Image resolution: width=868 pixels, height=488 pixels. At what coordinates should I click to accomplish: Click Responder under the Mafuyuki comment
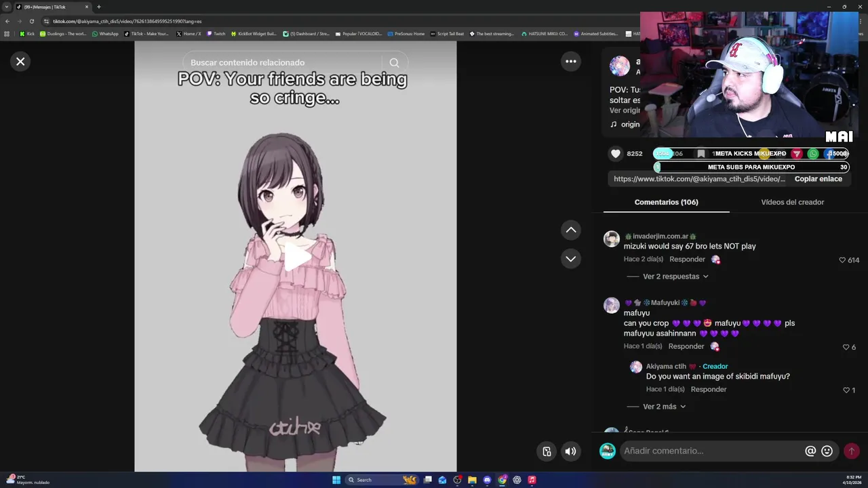click(x=686, y=346)
